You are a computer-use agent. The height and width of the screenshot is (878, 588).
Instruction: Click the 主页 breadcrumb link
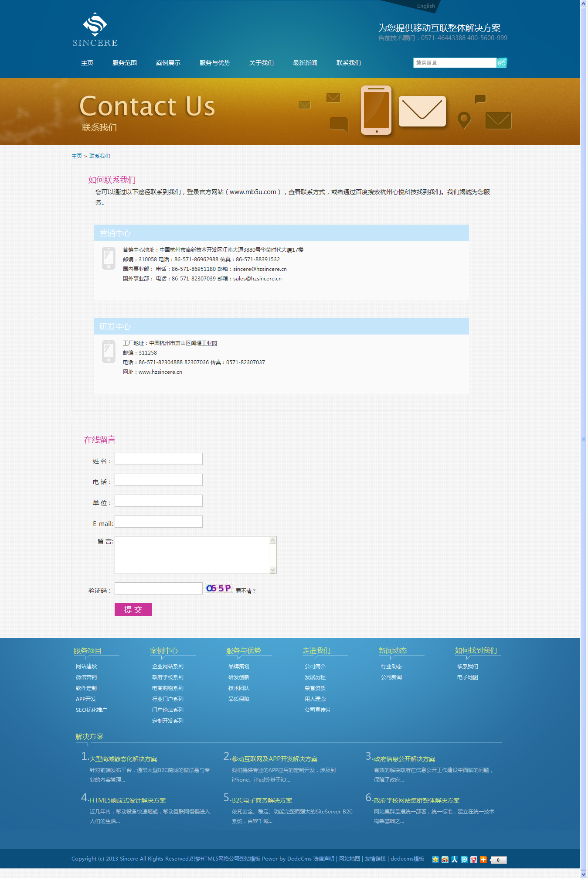tap(77, 156)
